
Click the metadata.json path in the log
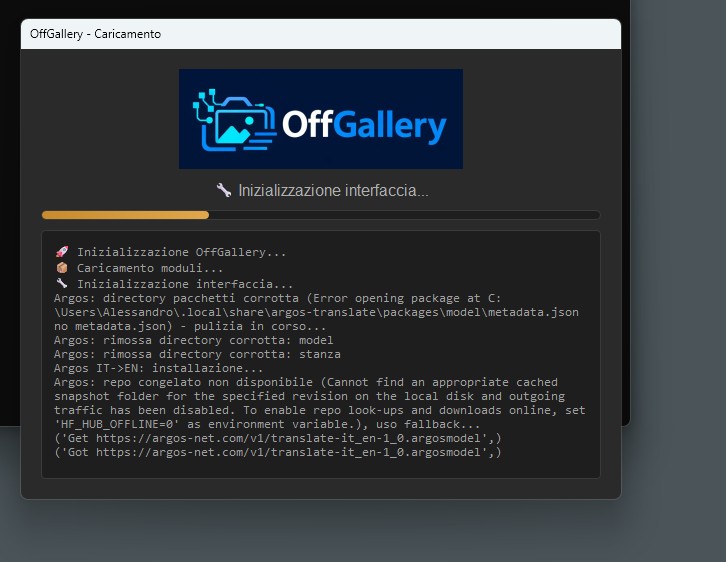coord(316,312)
